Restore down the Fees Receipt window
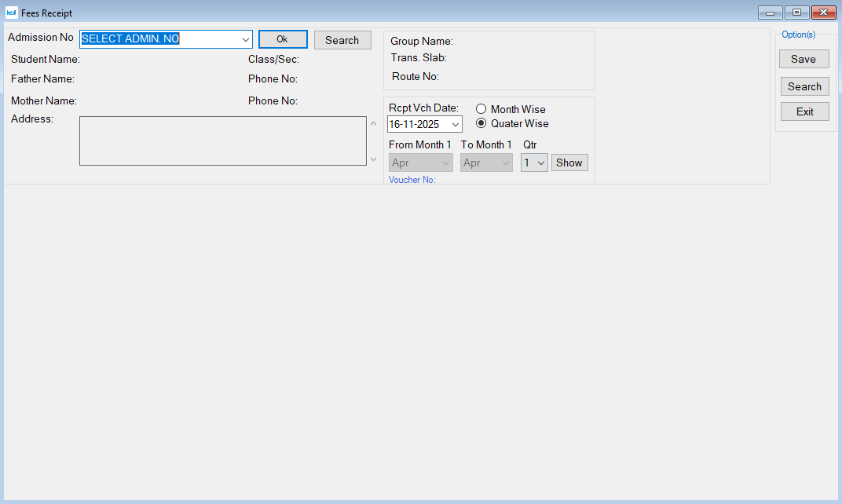842x504 pixels. coord(796,13)
